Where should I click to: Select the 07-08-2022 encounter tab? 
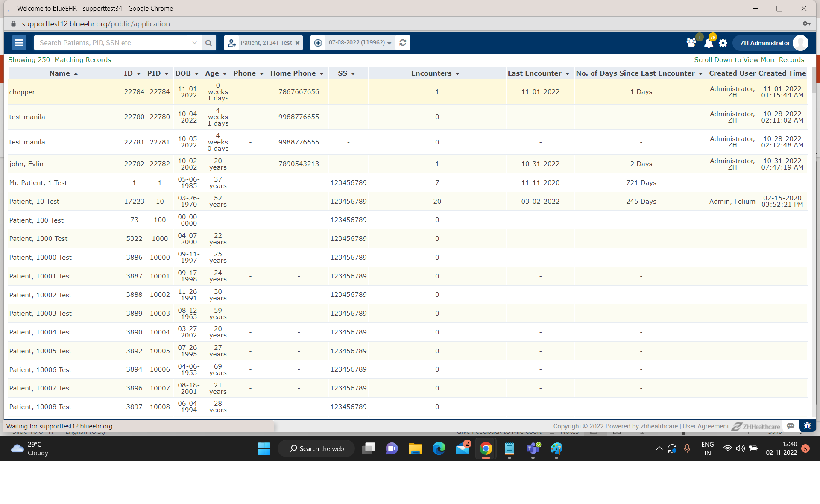point(356,42)
